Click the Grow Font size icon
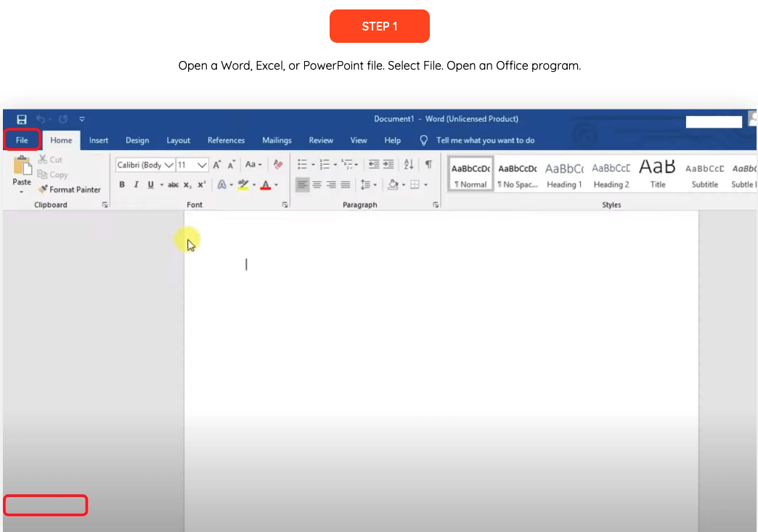 217,165
